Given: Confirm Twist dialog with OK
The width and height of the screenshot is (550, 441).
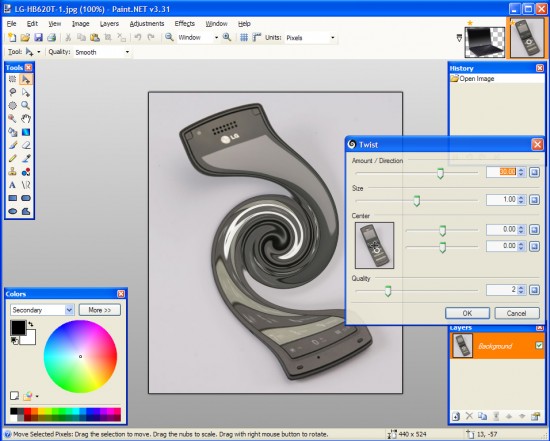Looking at the screenshot, I should point(467,313).
